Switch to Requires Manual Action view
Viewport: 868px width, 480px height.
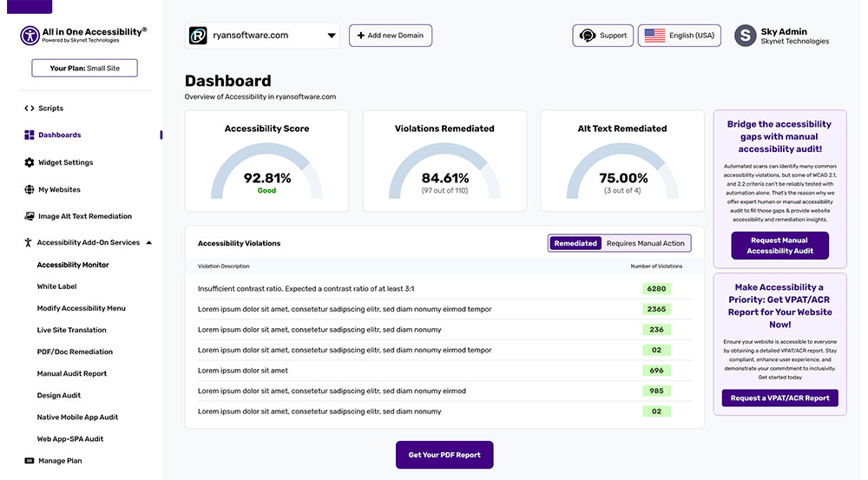tap(646, 243)
